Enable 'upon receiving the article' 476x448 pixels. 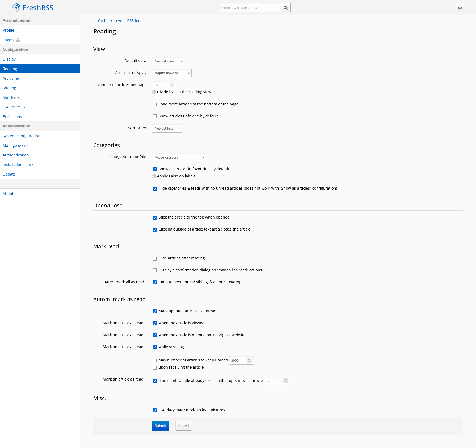155,368
